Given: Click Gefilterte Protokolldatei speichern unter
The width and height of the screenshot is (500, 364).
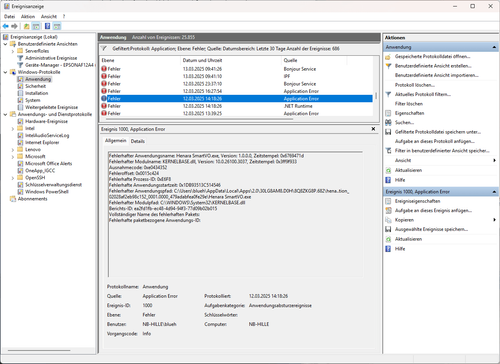Looking at the screenshot, I should pos(438,132).
